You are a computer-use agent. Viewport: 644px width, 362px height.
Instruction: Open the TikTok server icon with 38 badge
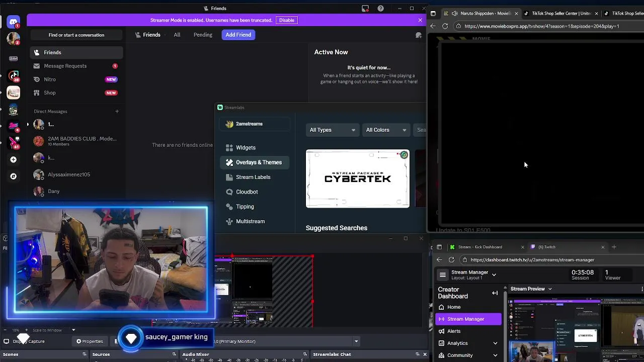(x=14, y=76)
